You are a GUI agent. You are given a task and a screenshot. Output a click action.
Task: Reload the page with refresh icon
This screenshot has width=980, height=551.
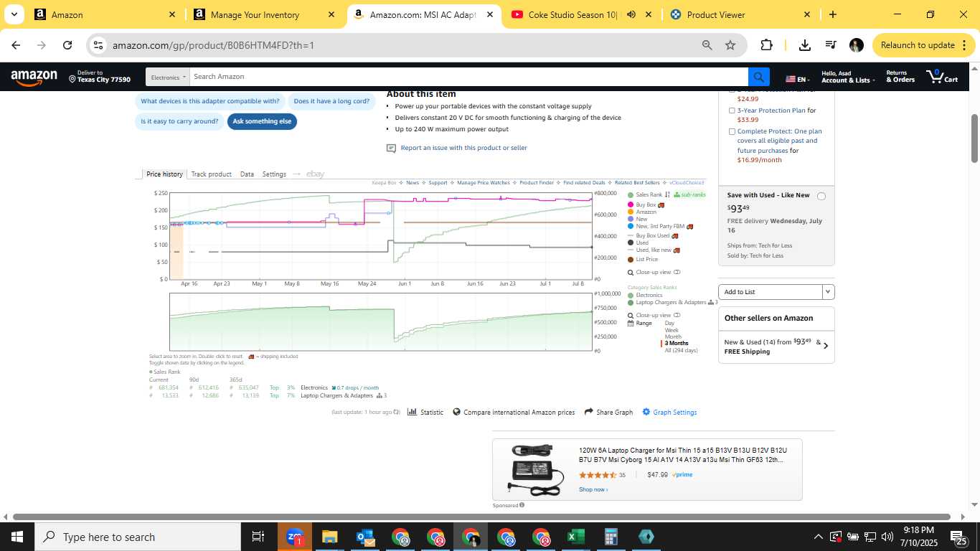point(67,45)
